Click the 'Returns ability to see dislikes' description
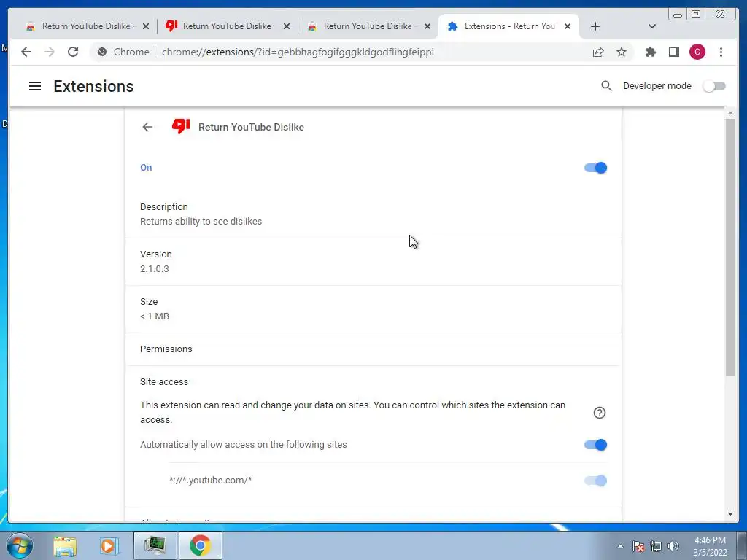 (201, 222)
